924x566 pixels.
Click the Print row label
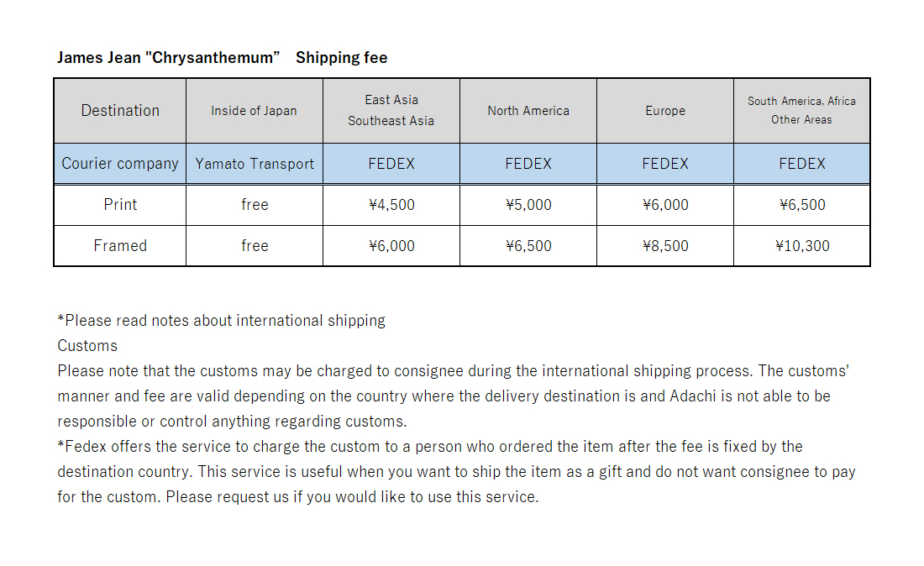click(x=120, y=205)
